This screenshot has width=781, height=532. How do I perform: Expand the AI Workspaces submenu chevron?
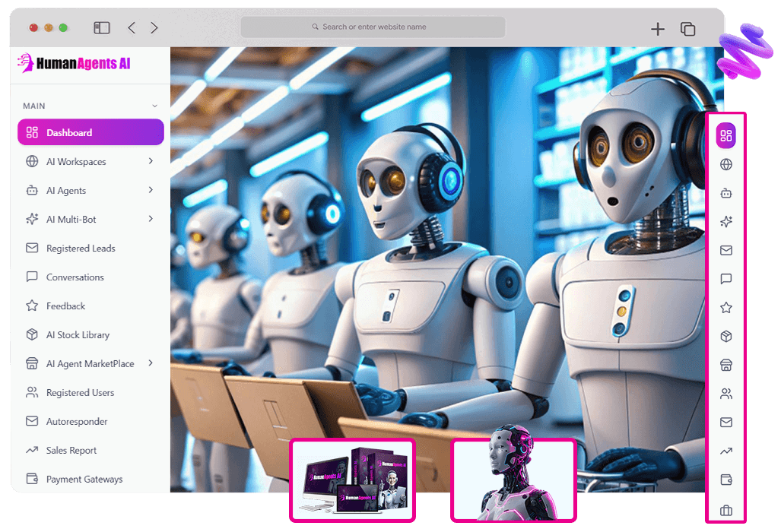click(151, 161)
